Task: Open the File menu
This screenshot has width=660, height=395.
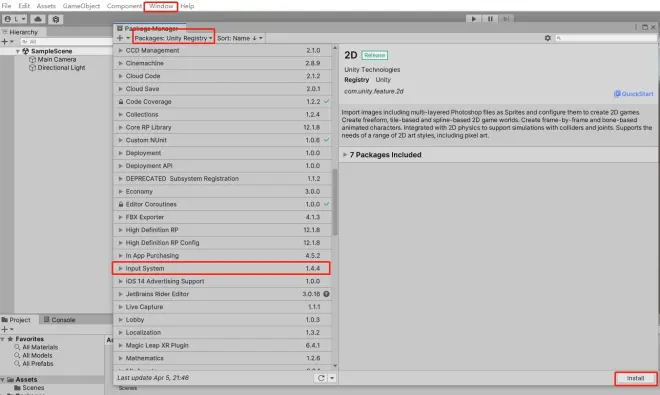Action: (x=6, y=6)
